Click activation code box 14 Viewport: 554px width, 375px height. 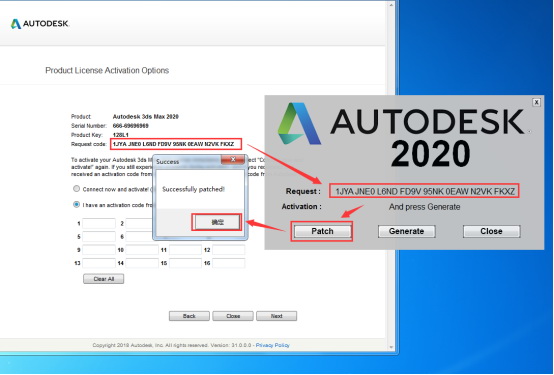click(x=142, y=263)
